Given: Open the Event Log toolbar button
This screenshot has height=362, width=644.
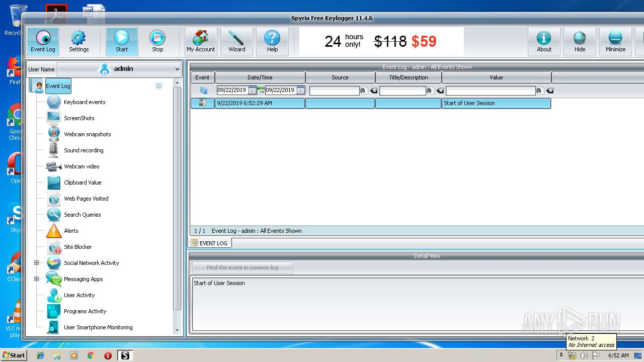Looking at the screenshot, I should (43, 41).
